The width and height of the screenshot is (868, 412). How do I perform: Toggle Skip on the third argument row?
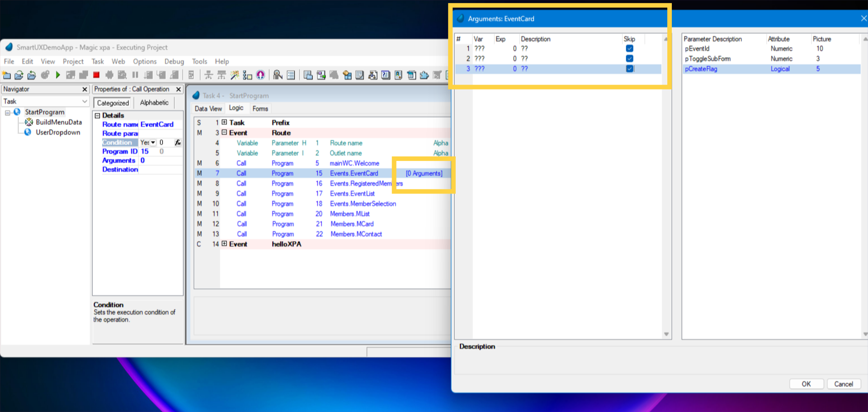pos(629,68)
